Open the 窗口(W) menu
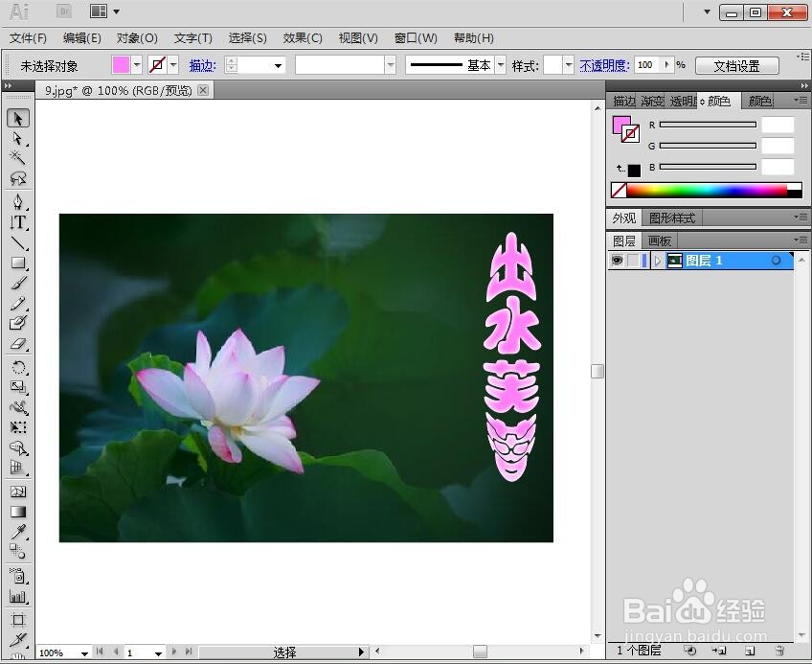The height and width of the screenshot is (664, 812). click(414, 38)
